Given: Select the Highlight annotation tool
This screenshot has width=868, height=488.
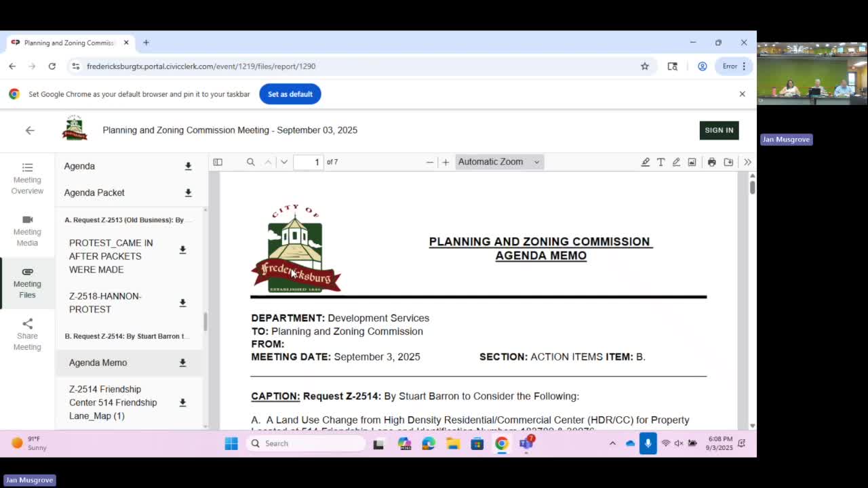Looking at the screenshot, I should 646,161.
